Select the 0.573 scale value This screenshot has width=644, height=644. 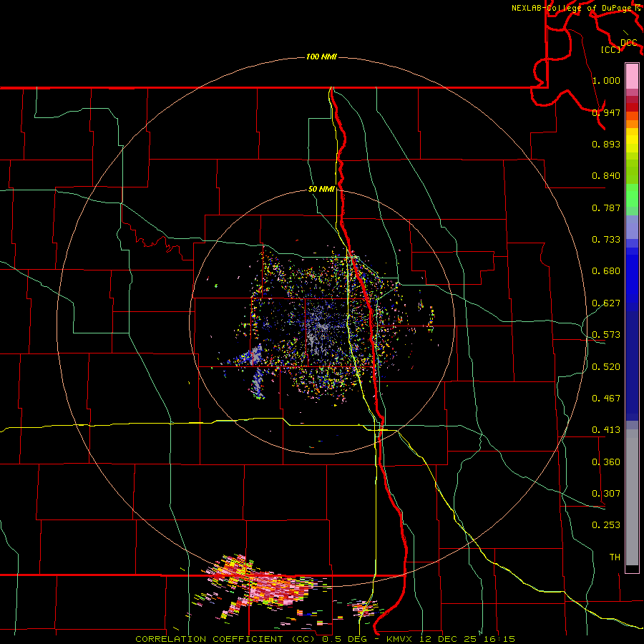(x=606, y=335)
